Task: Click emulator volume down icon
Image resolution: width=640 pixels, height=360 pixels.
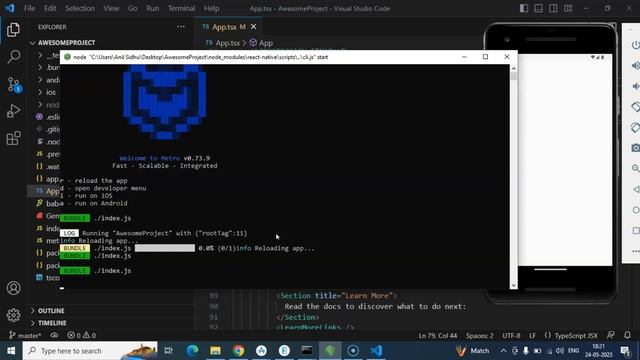Action: click(636, 86)
